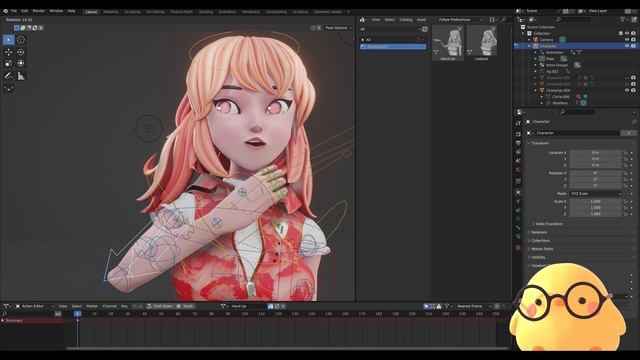Toggle render camera icon for Character.004 row
This screenshot has width=640, height=360.
point(633,90)
